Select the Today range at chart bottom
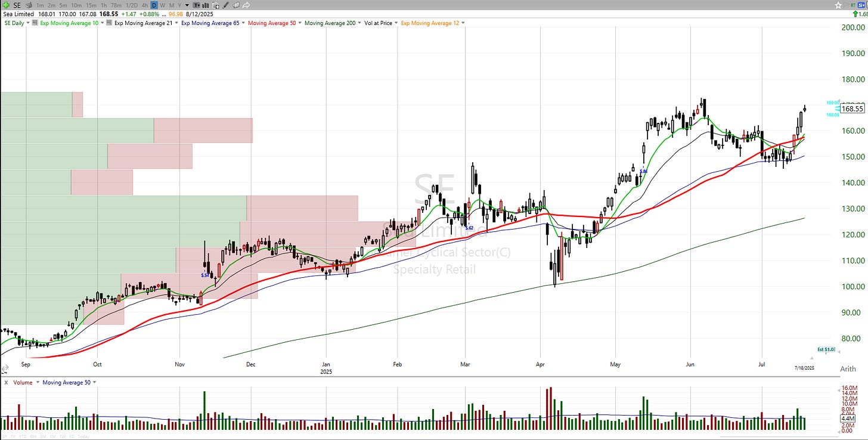 coord(83,437)
